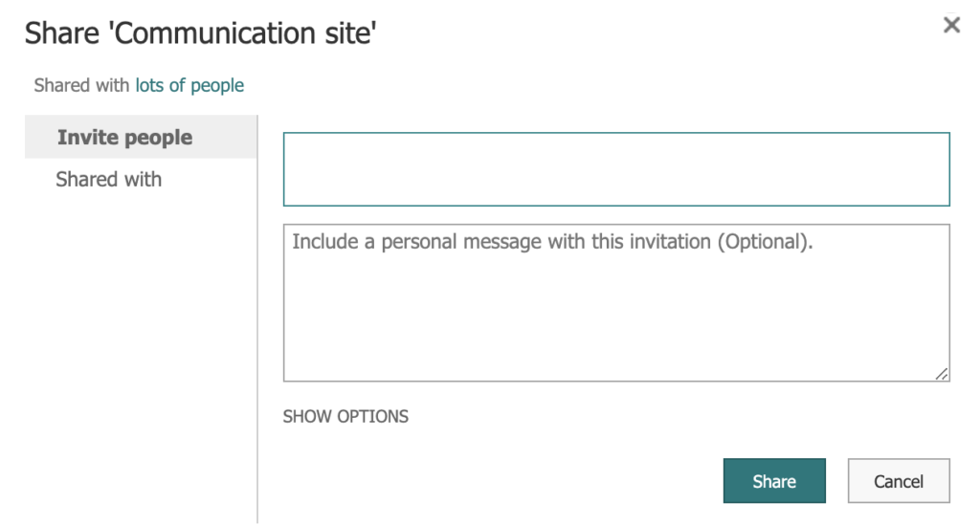Open the 'lots of people' link
Image resolution: width=980 pixels, height=525 pixels.
(189, 86)
